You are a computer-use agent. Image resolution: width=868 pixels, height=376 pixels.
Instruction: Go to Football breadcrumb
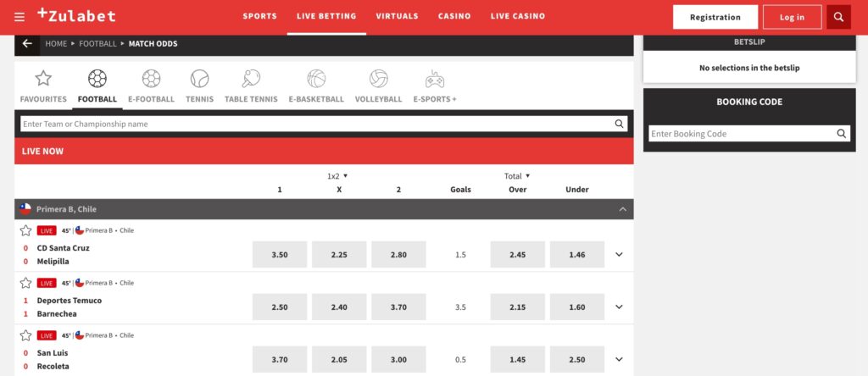98,44
